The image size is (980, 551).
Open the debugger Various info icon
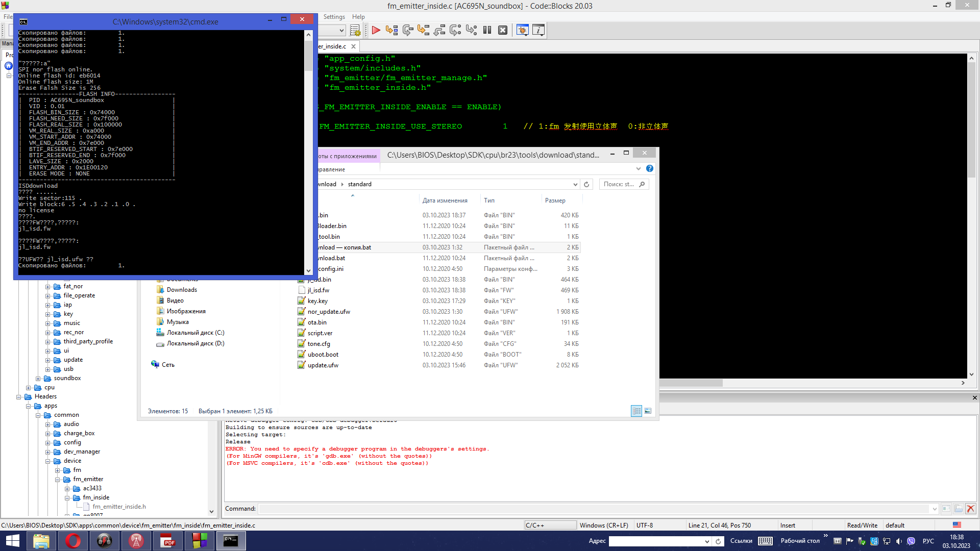(x=538, y=30)
